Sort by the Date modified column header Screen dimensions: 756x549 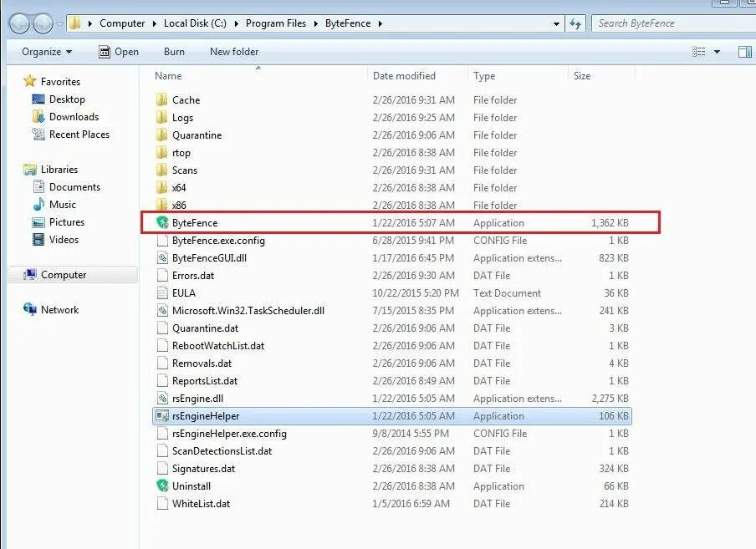pos(417,75)
